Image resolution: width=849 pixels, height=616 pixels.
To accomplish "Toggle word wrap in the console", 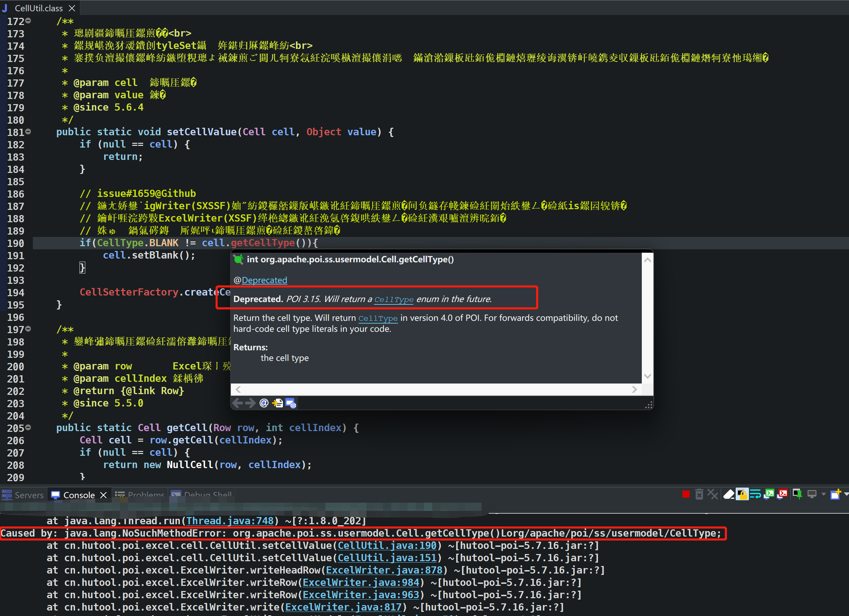I will coord(756,494).
